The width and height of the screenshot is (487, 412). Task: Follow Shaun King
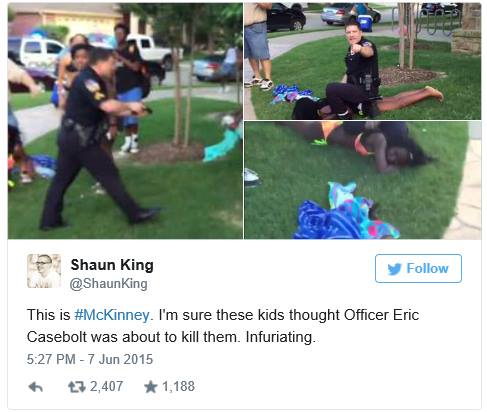tap(418, 268)
